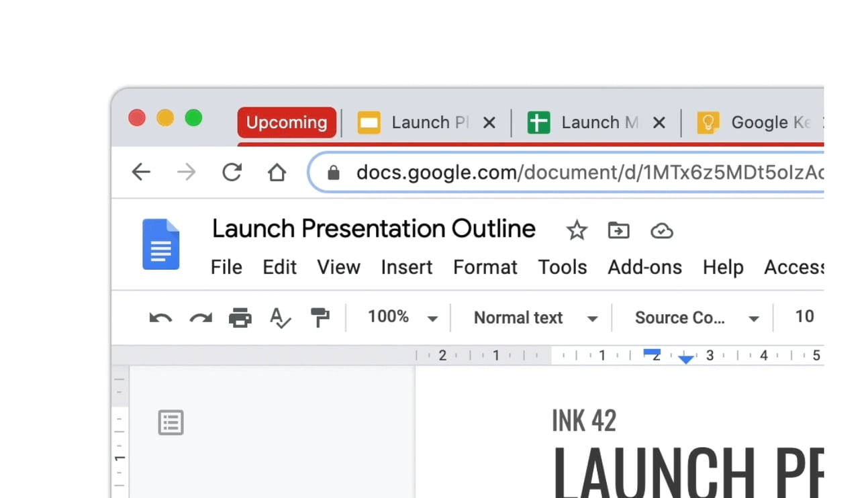Open the Print icon
The width and height of the screenshot is (868, 498).
(240, 317)
